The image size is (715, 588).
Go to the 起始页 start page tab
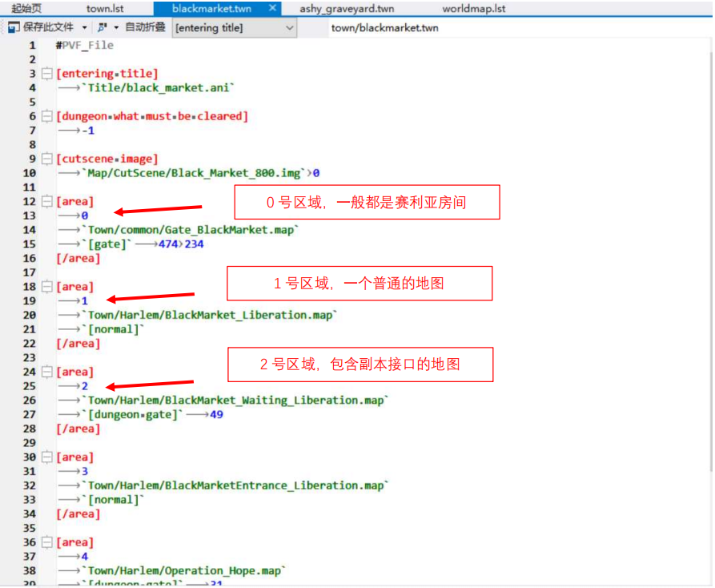pos(26,9)
